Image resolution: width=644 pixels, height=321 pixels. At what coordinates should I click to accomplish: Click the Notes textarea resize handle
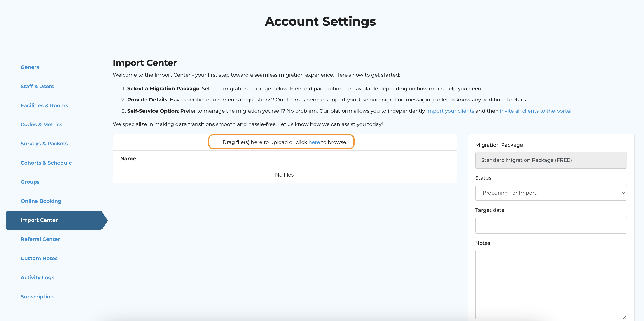pyautogui.click(x=624, y=317)
